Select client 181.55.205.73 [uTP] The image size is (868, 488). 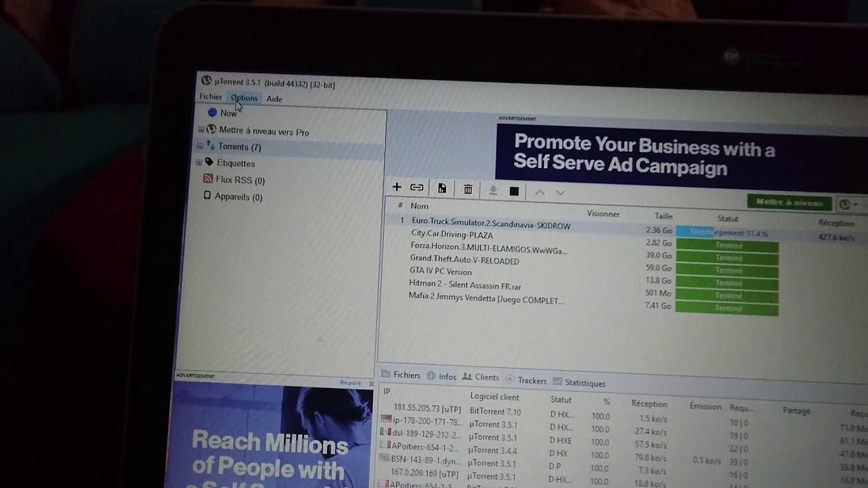click(x=427, y=409)
